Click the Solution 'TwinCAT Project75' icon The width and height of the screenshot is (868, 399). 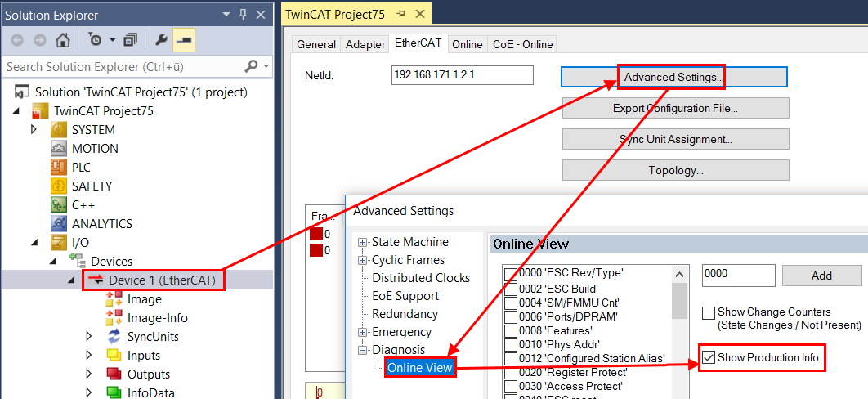(x=23, y=92)
